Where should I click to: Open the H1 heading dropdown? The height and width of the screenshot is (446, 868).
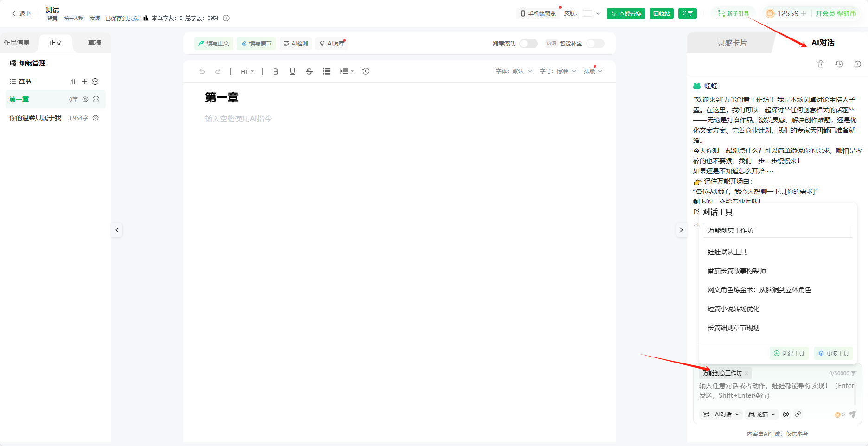[x=247, y=71]
